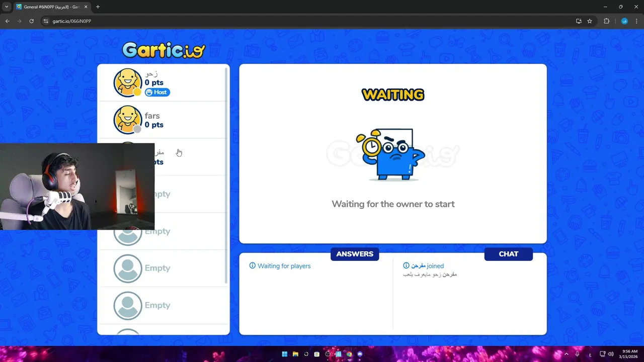Click the volume speaker tray icon
This screenshot has width=644, height=362.
click(x=611, y=354)
